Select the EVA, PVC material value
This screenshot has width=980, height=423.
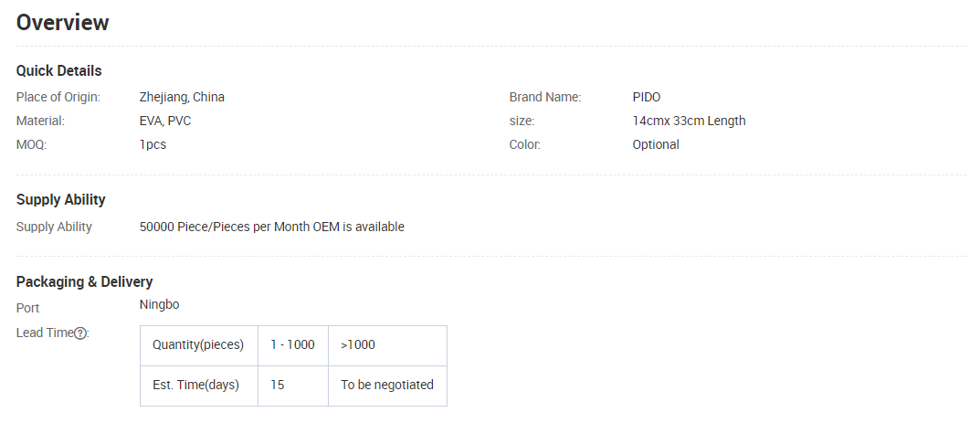click(x=165, y=121)
